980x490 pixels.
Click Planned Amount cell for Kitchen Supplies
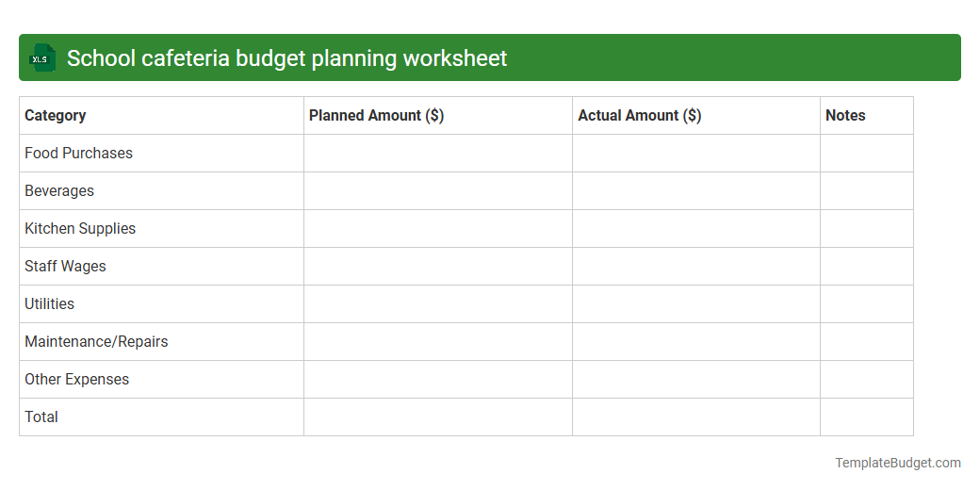[x=438, y=229]
